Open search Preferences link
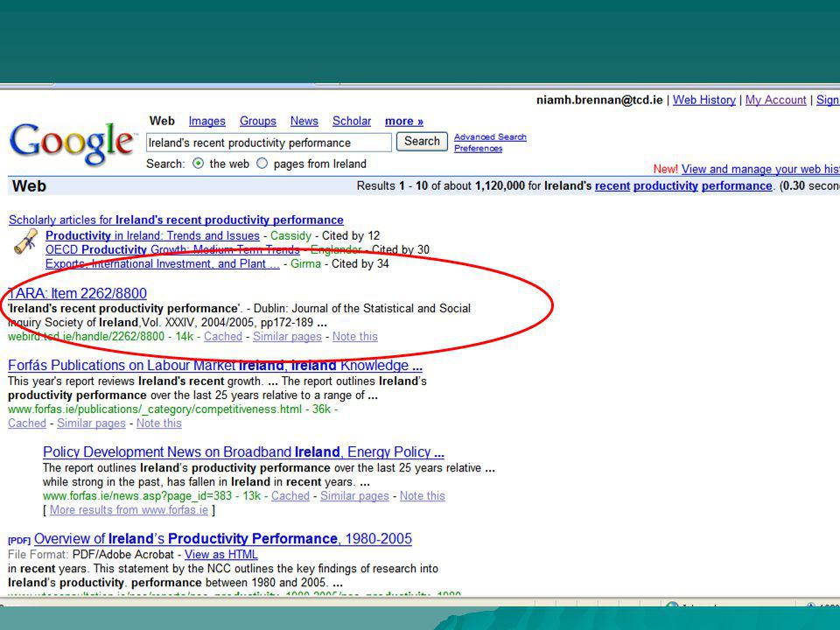This screenshot has width=840, height=630. click(x=479, y=149)
